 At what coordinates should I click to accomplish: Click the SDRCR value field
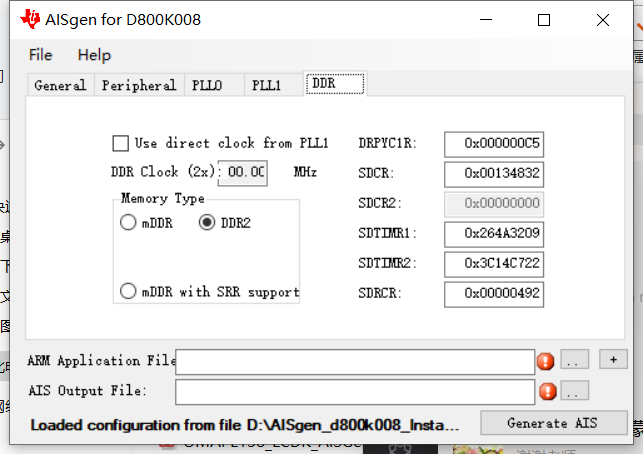coord(494,294)
